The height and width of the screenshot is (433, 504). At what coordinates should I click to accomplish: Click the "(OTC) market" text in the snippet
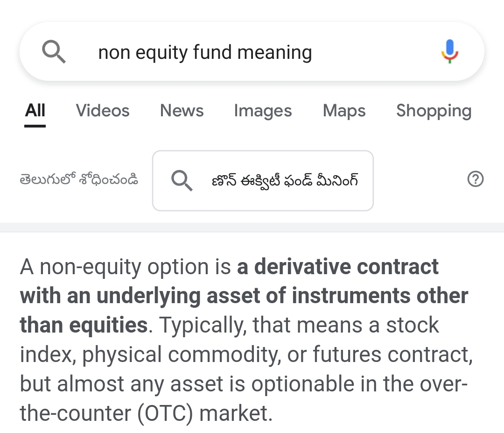[x=204, y=413]
